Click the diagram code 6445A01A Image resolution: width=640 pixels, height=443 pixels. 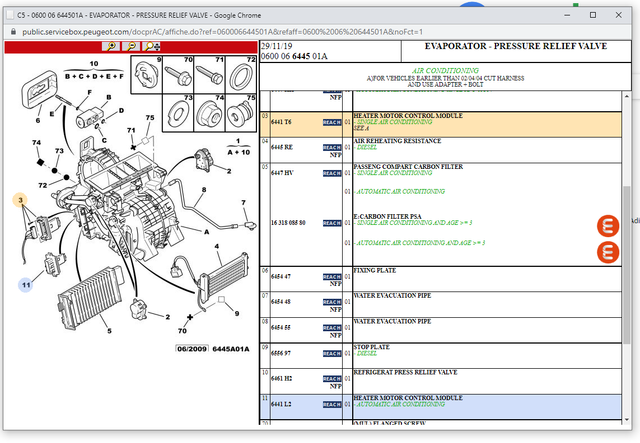click(x=231, y=349)
